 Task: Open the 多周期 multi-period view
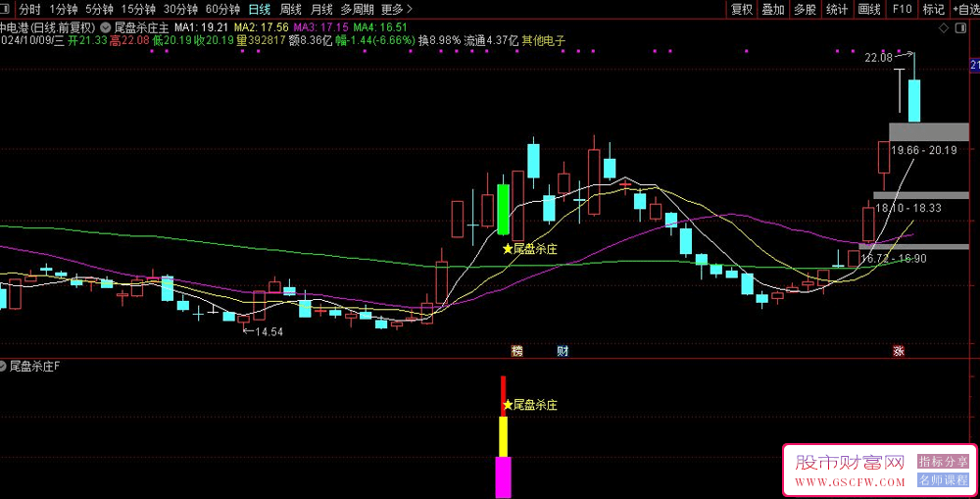tap(358, 9)
